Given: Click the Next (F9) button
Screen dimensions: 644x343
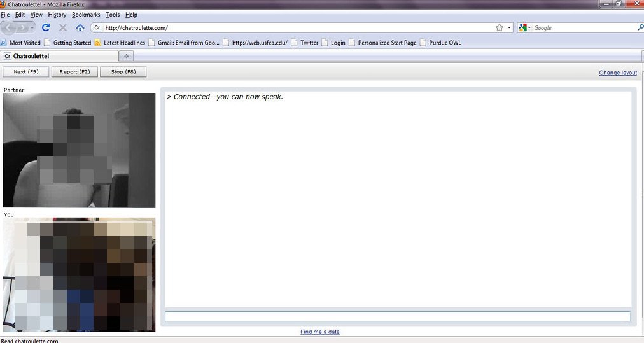Looking at the screenshot, I should (26, 71).
